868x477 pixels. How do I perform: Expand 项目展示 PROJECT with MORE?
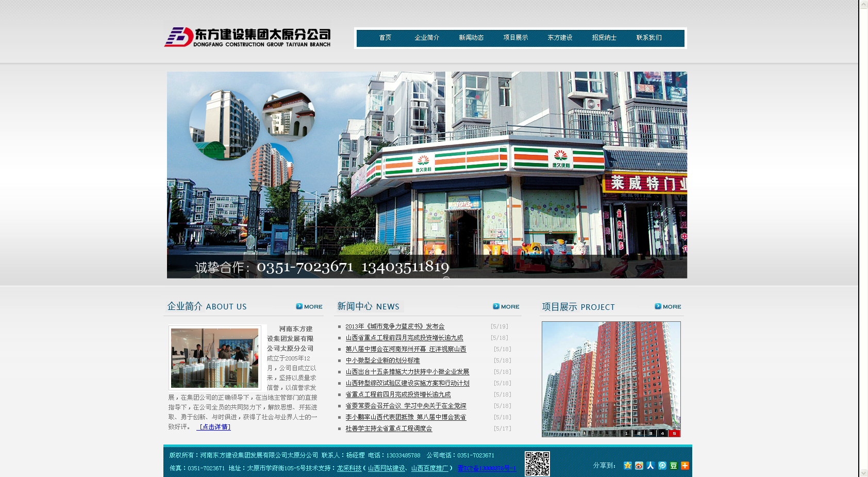(668, 306)
